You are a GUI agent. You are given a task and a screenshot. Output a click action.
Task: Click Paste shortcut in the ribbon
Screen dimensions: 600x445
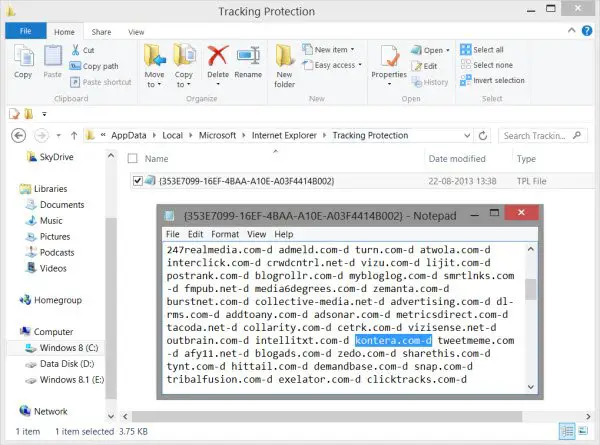101,82
